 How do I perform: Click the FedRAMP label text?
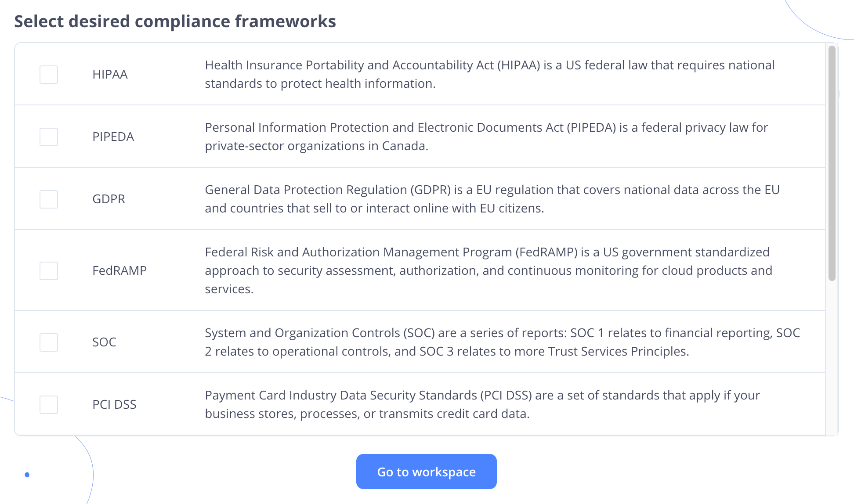(x=119, y=271)
